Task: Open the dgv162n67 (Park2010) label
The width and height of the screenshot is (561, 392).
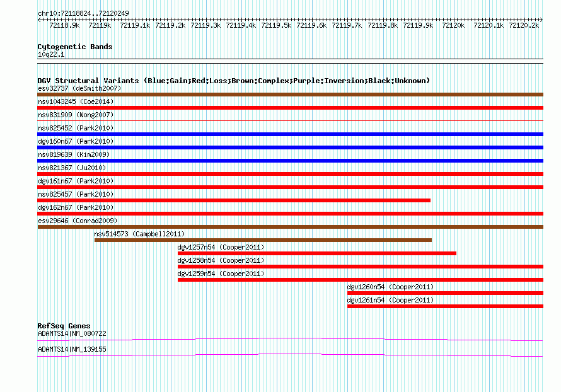Action: click(76, 207)
